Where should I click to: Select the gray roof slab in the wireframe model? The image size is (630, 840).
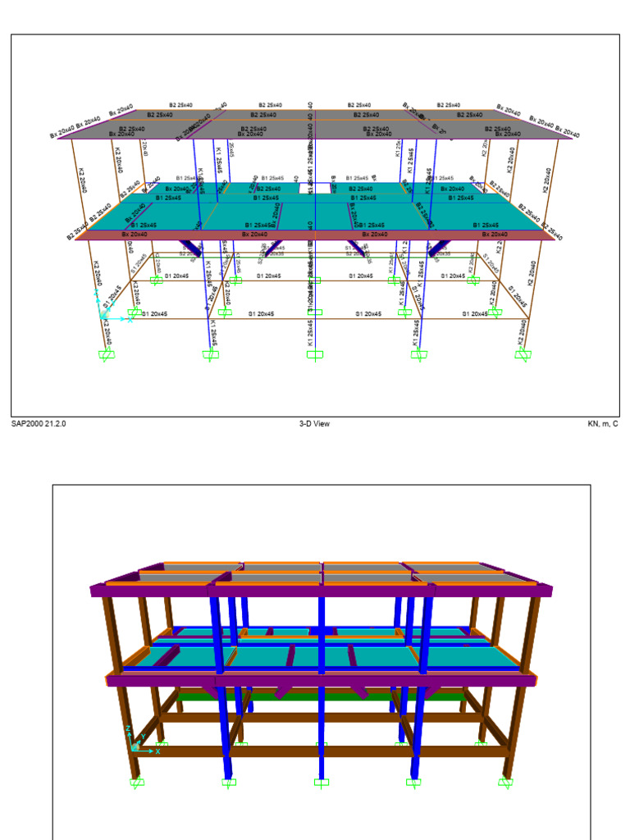click(315, 125)
